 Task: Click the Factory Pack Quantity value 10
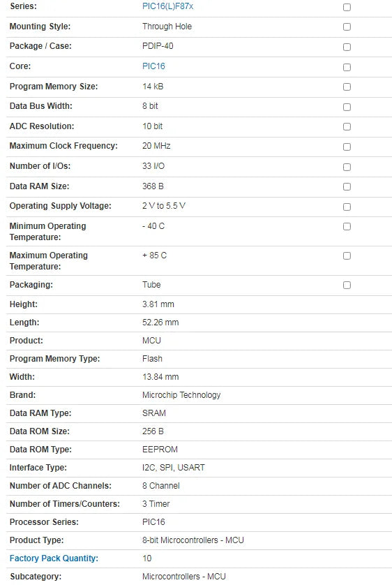click(x=146, y=558)
